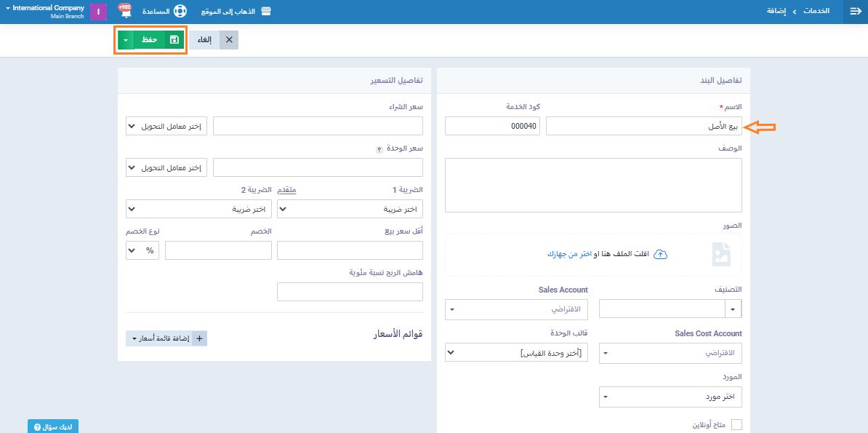This screenshot has height=433, width=868.
Task: Open the save button dropdown arrow
Action: click(125, 40)
